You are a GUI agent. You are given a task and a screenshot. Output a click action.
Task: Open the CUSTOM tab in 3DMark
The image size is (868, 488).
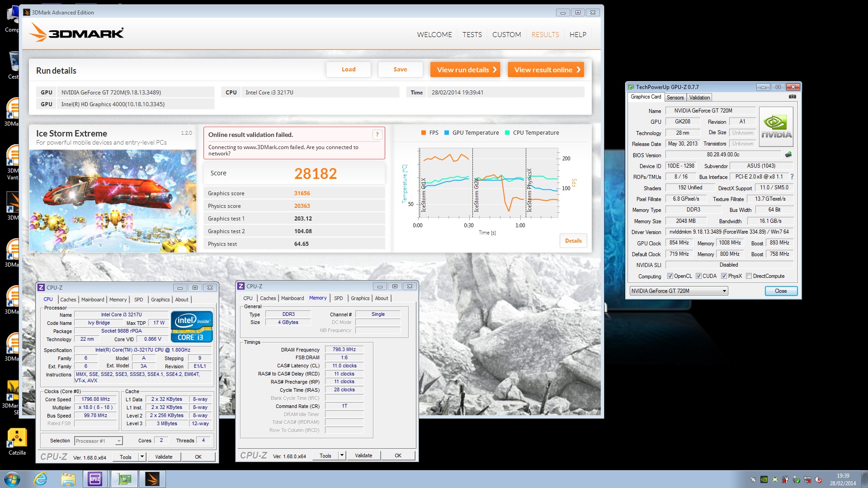pyautogui.click(x=506, y=34)
